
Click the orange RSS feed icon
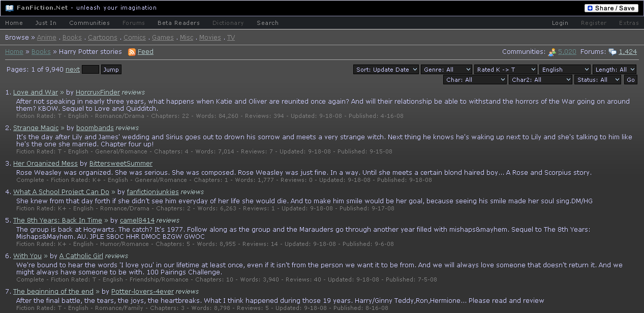[132, 52]
